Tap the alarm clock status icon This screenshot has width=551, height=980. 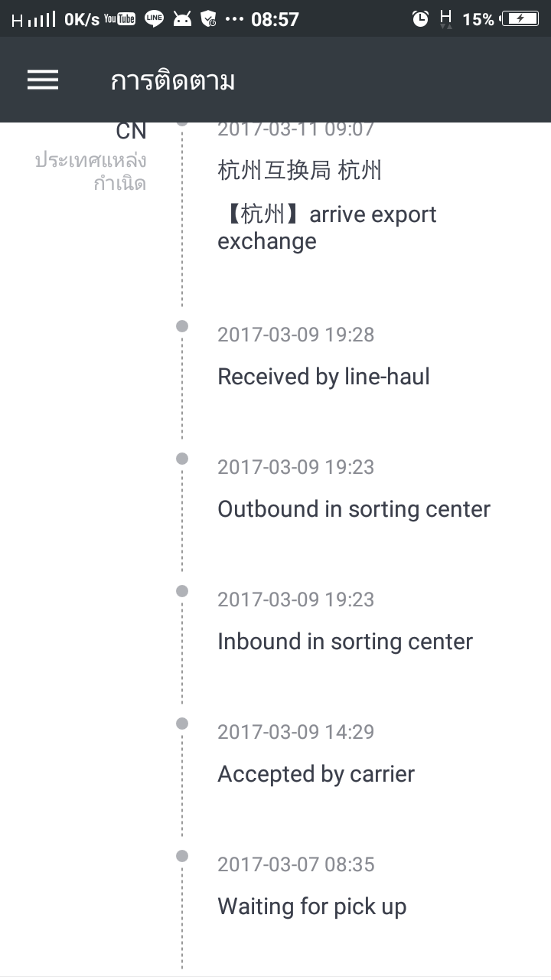[420, 19]
